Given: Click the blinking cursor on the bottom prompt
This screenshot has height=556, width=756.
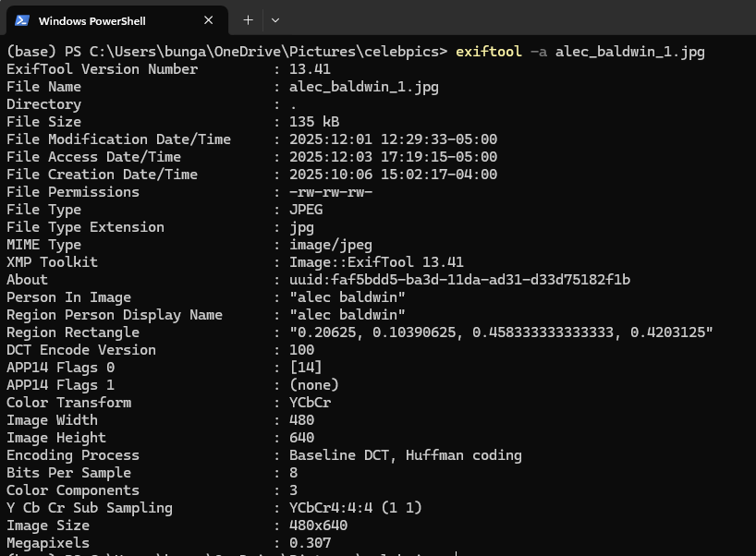Looking at the screenshot, I should 454,551.
